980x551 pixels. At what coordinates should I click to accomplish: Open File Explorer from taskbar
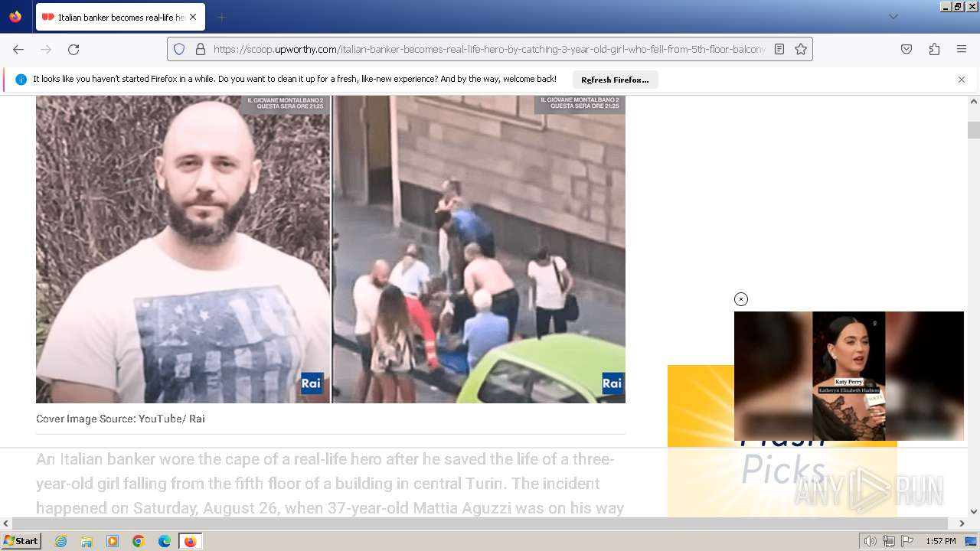(87, 541)
